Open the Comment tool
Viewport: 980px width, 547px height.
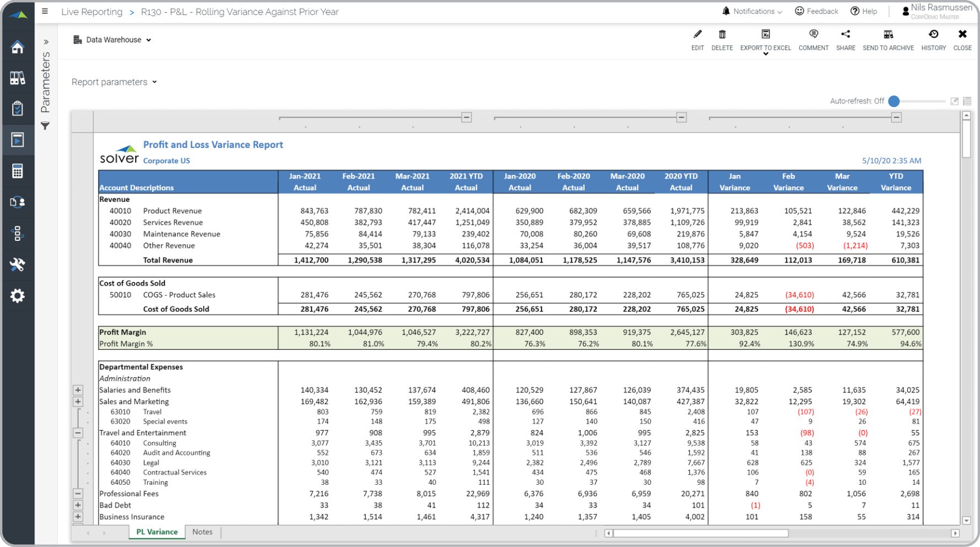(x=813, y=35)
